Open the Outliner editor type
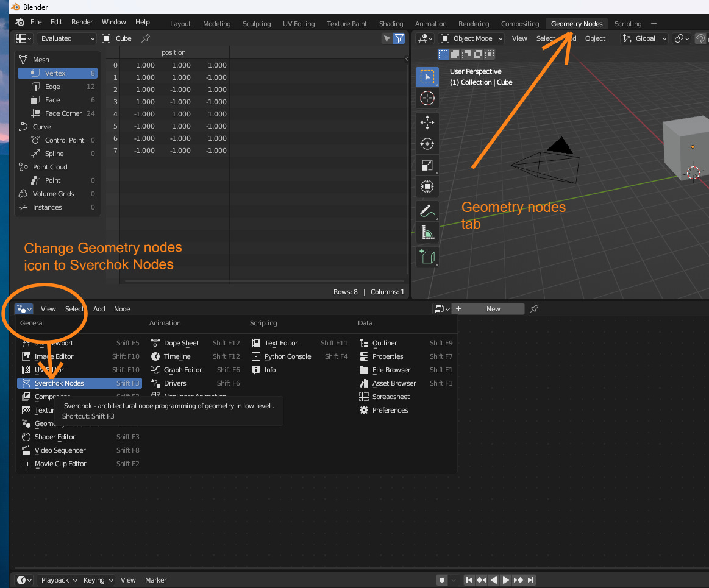The image size is (709, 588). coord(405,343)
